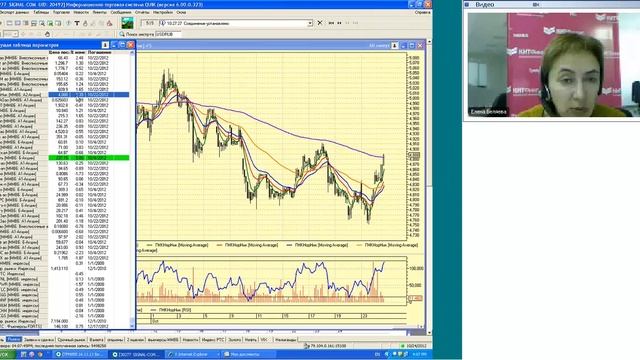Switch to the фьючерсы ММВБ tab
The image size is (640, 360).
click(x=163, y=340)
